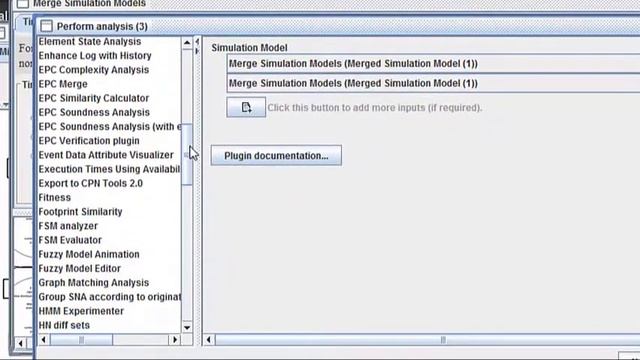
Task: Click the add more inputs icon button
Action: [246, 107]
